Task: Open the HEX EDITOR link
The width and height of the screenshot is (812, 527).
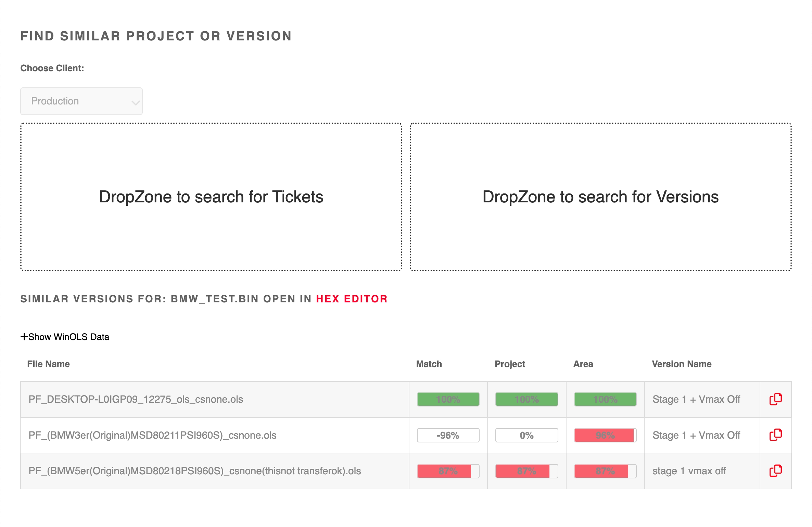Action: point(352,299)
